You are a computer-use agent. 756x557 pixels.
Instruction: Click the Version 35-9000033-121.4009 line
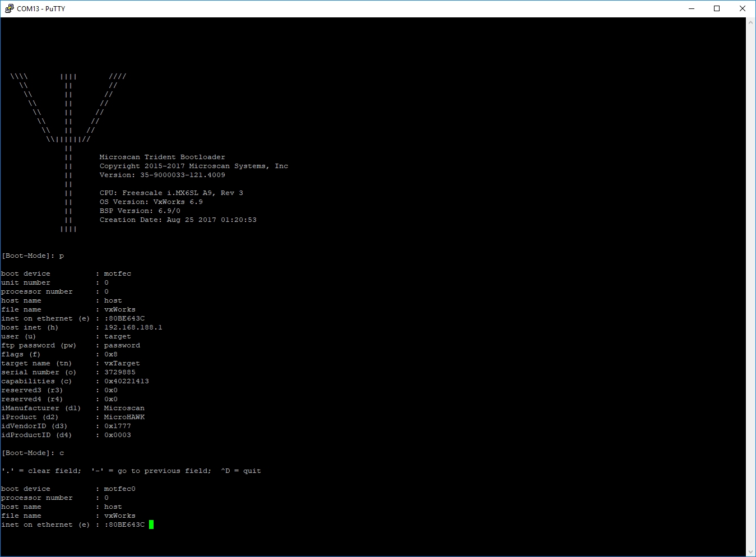(163, 175)
